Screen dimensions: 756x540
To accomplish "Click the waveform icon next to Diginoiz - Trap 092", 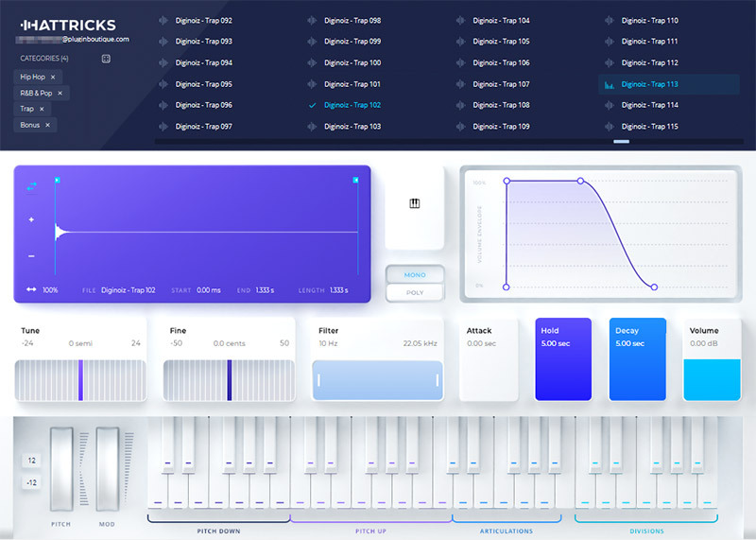I will point(164,20).
